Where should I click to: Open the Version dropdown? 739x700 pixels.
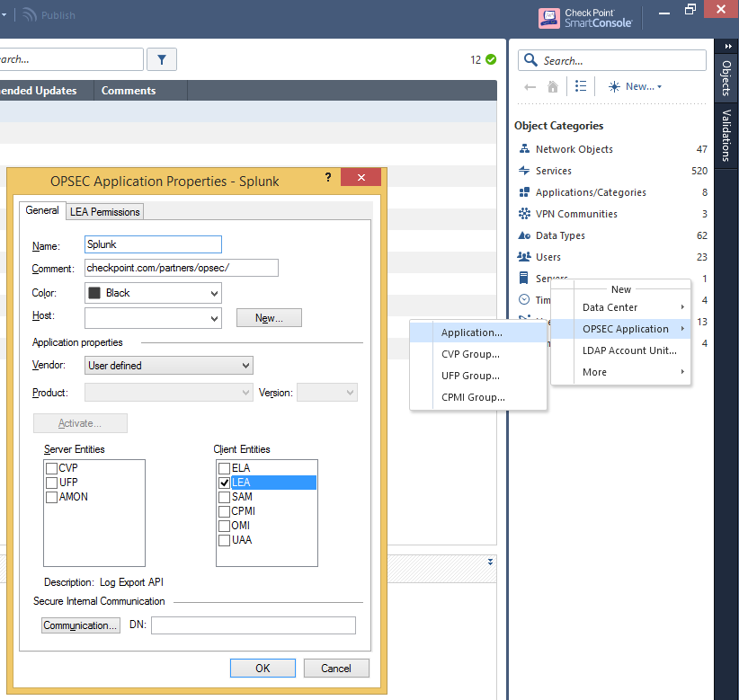[327, 393]
